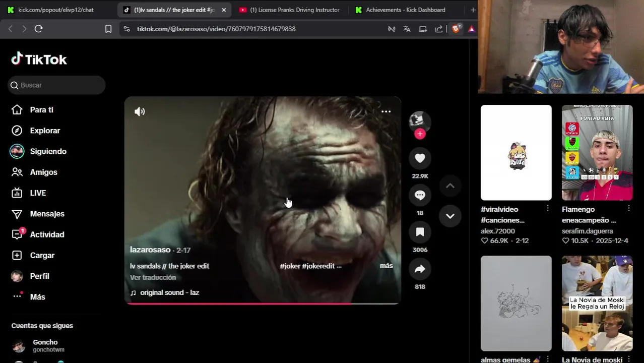Open alex.72000 author link
Screen dimensions: 644x363
coord(498,231)
